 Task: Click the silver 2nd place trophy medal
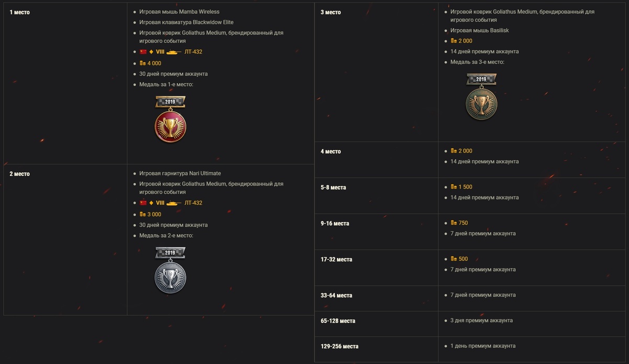pos(170,278)
